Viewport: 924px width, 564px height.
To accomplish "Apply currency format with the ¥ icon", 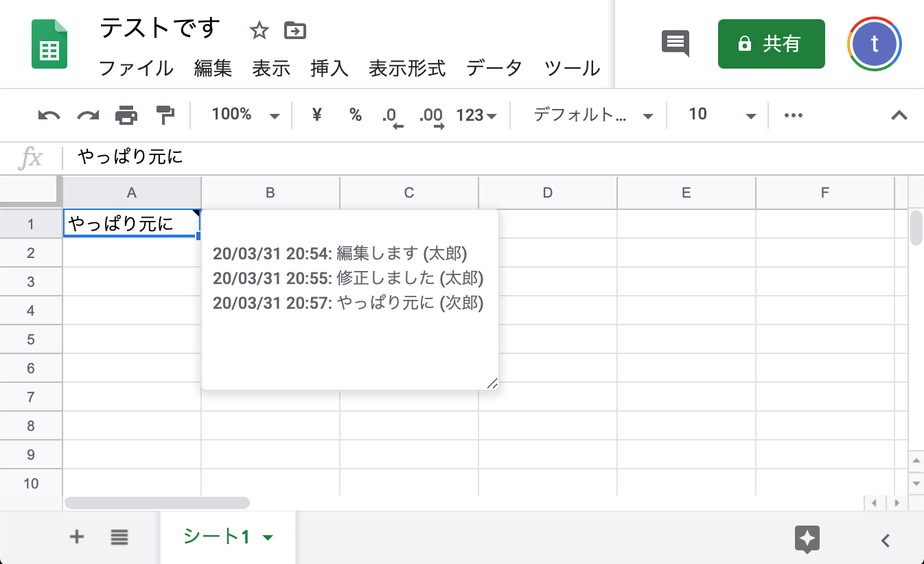I will pyautogui.click(x=316, y=115).
